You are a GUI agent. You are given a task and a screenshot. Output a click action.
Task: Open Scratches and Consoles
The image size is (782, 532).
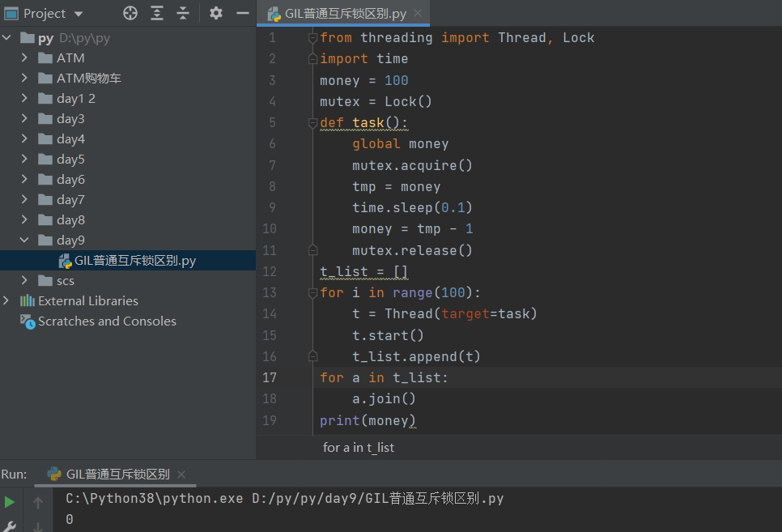click(107, 321)
